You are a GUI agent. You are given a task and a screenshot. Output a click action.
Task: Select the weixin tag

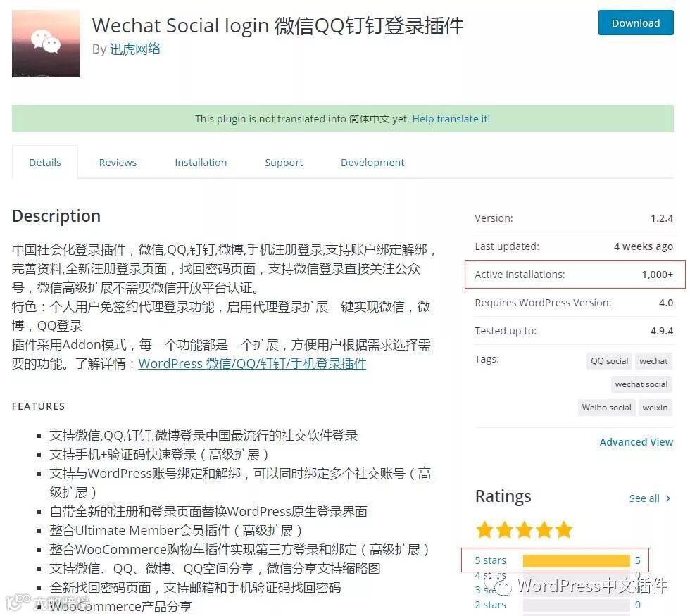(x=655, y=408)
